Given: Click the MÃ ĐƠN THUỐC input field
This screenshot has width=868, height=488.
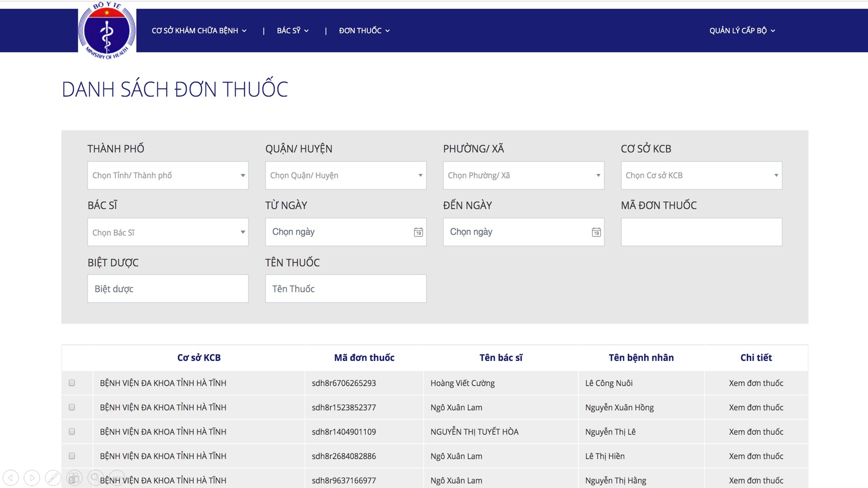Looking at the screenshot, I should coord(701,232).
